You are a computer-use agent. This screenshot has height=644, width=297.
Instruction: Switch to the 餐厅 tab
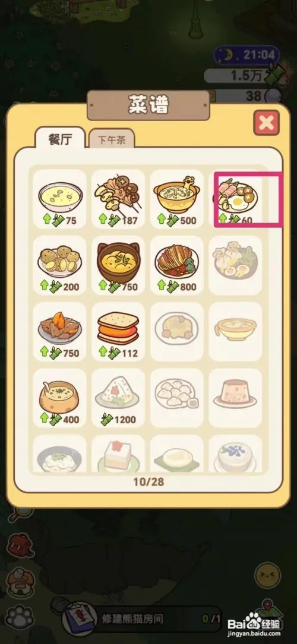coord(60,138)
